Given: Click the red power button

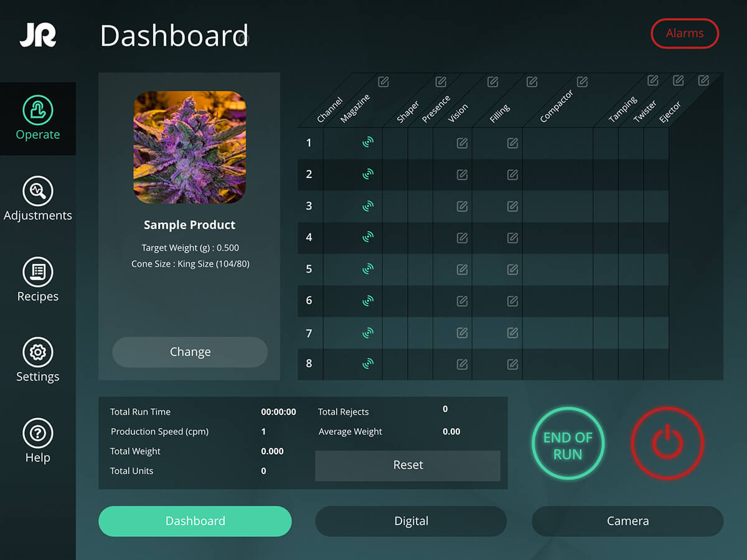Looking at the screenshot, I should (x=667, y=443).
